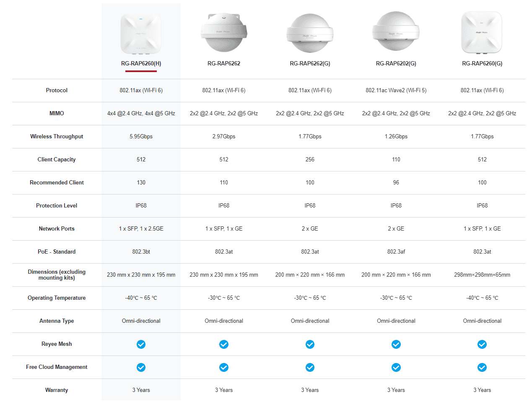532x402 pixels.
Task: Click the -30°C ~ 65 °C cell for RG-RAP6262
Action: tap(224, 298)
